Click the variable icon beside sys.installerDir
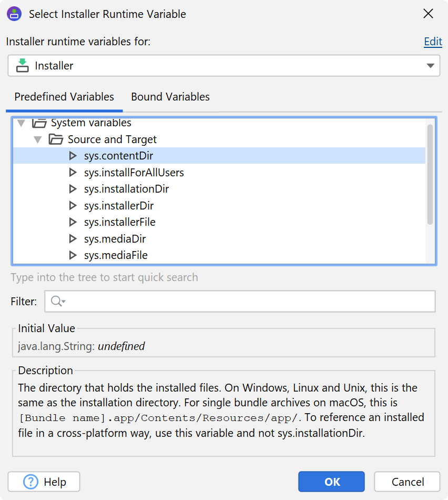Viewport: 448px width, 500px height. tap(73, 206)
